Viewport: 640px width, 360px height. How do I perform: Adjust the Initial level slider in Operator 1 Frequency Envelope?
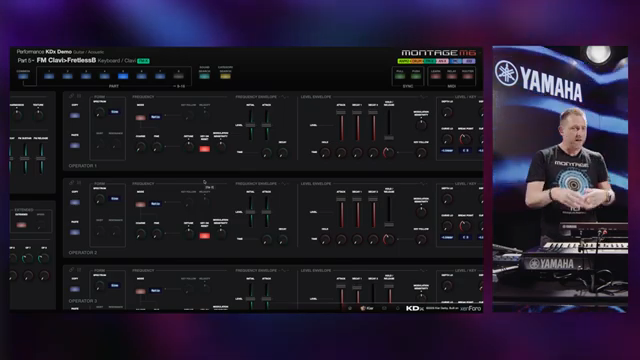coord(250,125)
